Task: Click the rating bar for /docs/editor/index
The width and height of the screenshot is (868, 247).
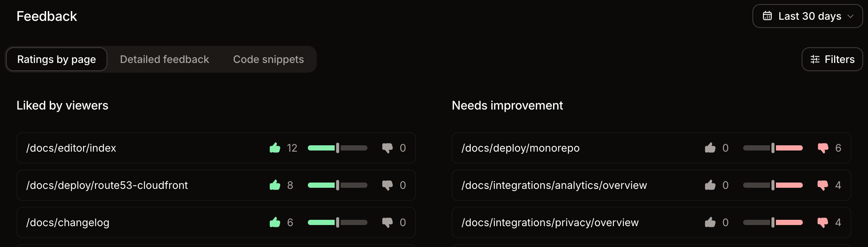Action: 338,148
